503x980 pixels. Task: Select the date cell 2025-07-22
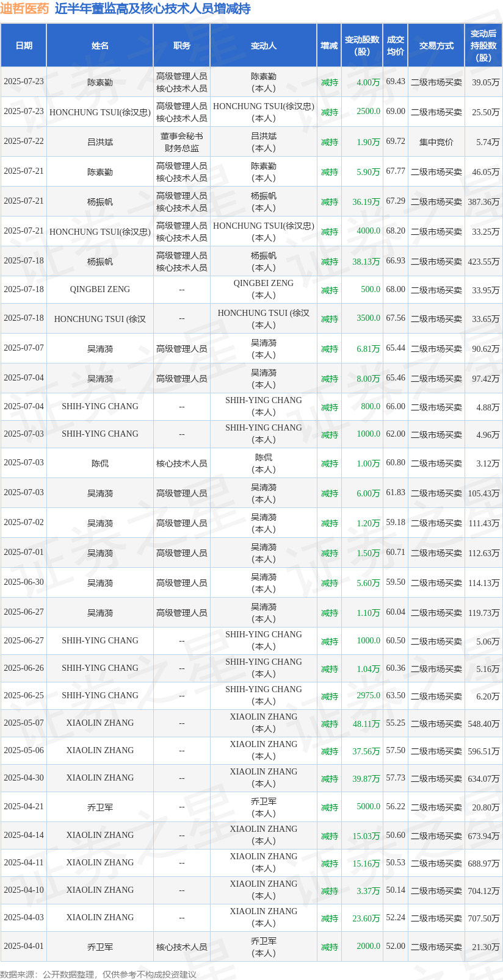(24, 141)
